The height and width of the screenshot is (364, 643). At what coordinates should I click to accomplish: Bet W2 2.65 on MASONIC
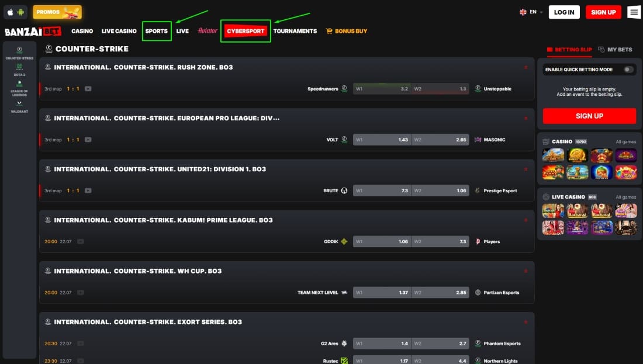point(440,140)
